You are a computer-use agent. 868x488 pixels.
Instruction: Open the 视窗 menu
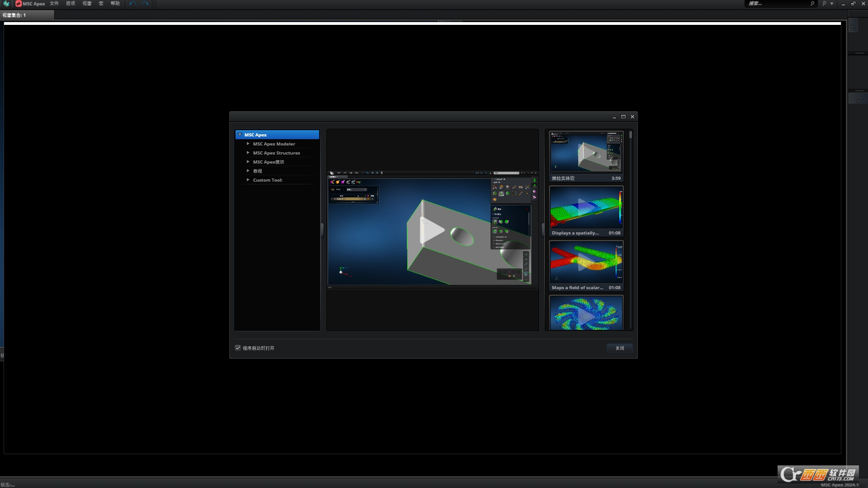[87, 4]
